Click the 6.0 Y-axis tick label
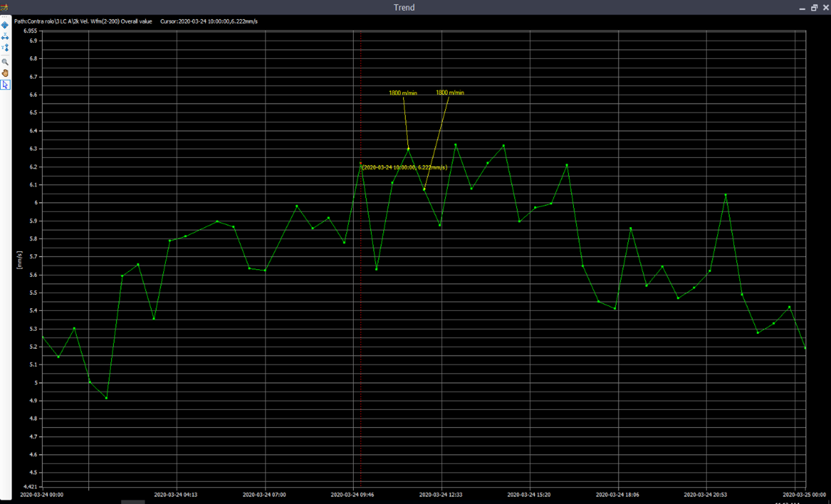 point(35,203)
